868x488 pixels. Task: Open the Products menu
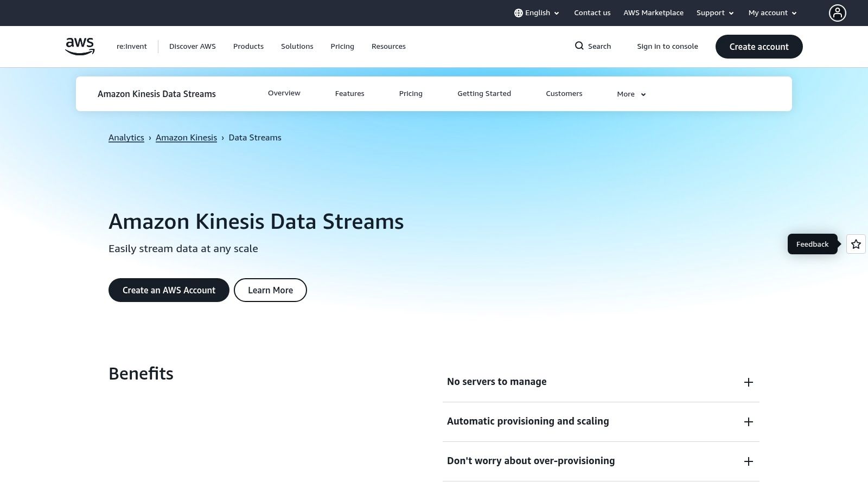pyautogui.click(x=248, y=46)
